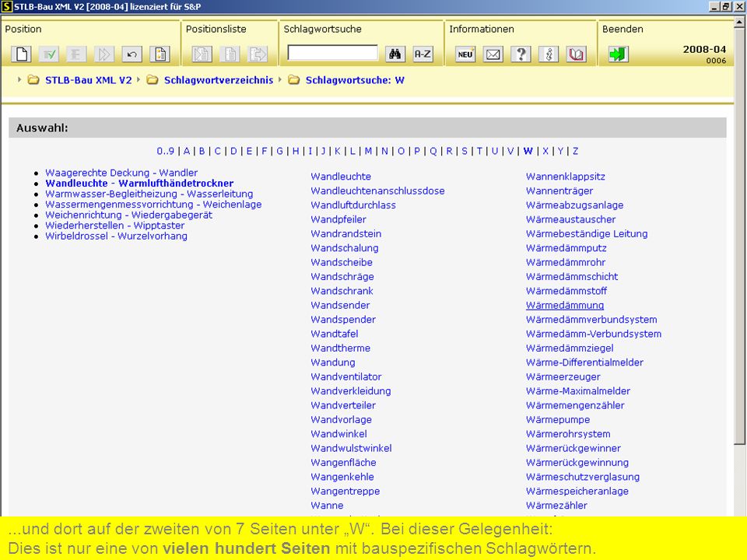Open Schlagwortsuche: W breadcrumb link

(355, 80)
